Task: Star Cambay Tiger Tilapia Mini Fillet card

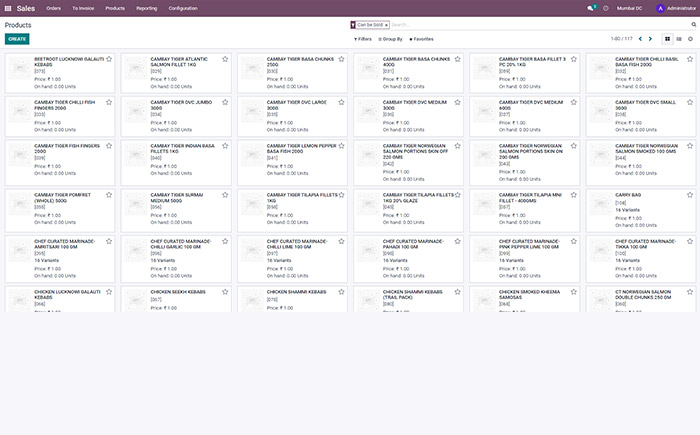Action: [x=574, y=195]
